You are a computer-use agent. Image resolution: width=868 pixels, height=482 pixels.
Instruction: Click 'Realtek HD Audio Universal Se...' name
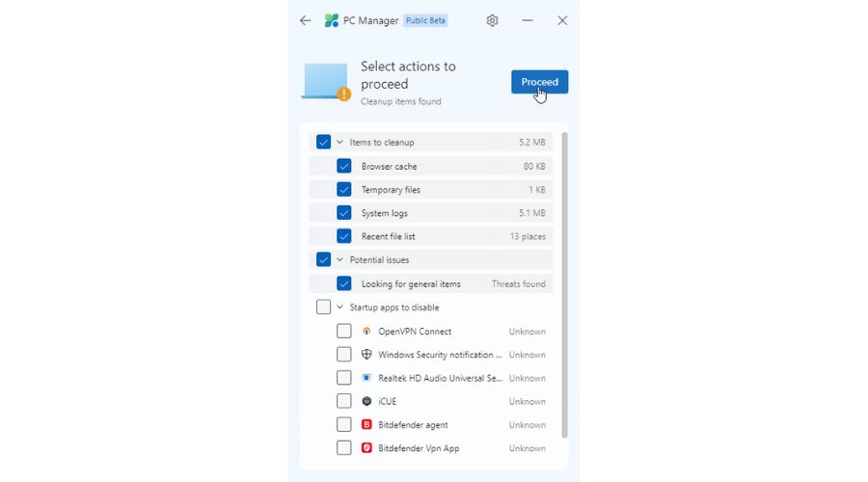coord(440,378)
